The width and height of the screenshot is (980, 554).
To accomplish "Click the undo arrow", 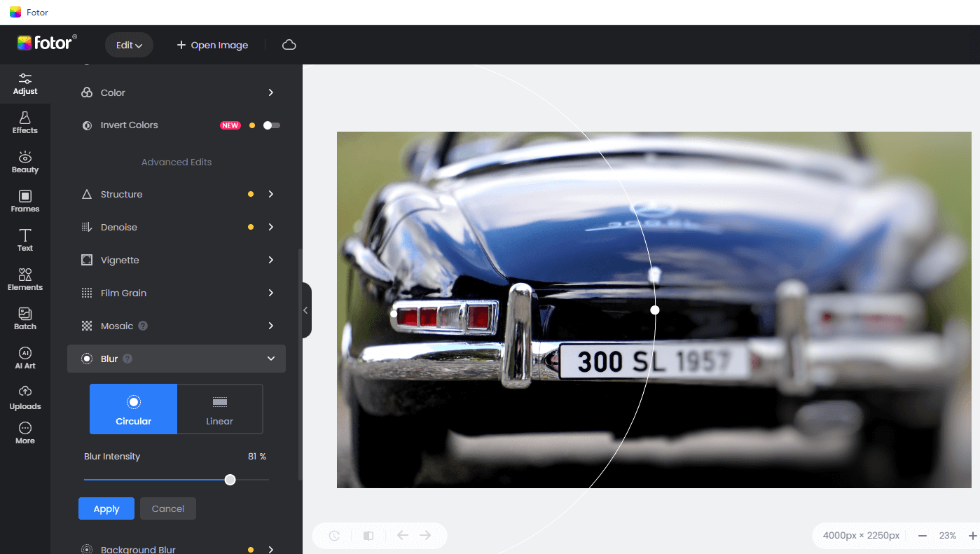I will (403, 535).
